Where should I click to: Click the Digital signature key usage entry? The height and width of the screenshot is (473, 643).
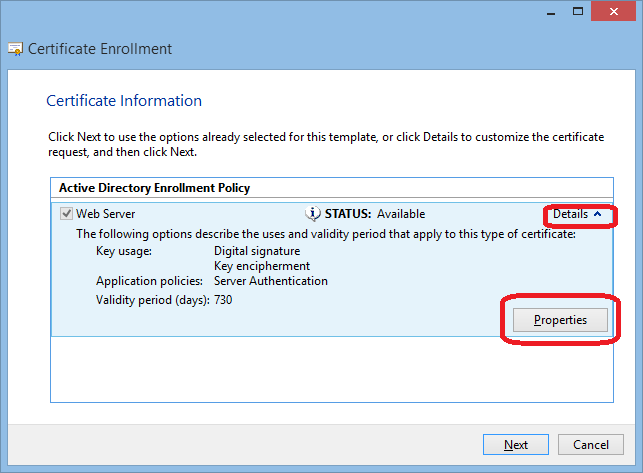pos(257,251)
